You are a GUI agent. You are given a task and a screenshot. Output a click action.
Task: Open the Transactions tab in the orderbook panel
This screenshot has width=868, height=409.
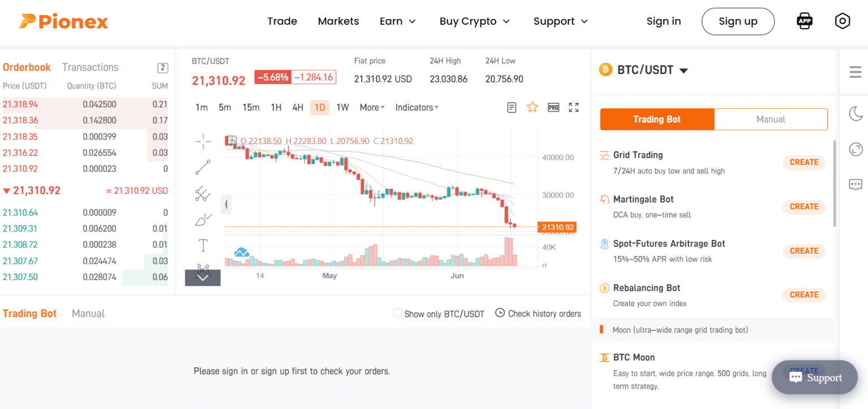click(x=90, y=67)
